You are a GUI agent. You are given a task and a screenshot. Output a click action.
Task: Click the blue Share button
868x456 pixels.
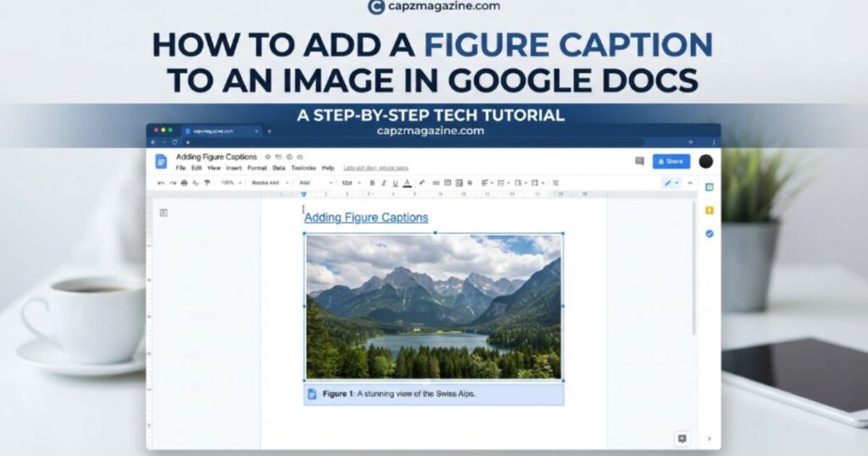click(671, 161)
